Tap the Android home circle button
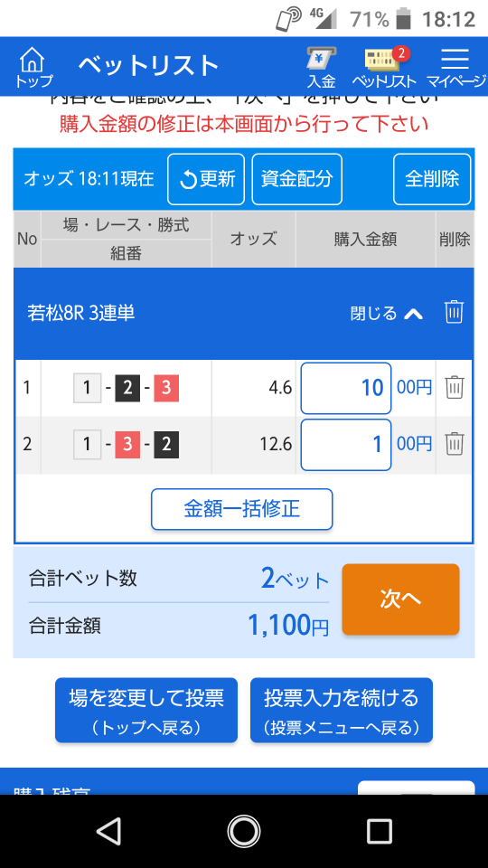488x868 pixels. (244, 832)
